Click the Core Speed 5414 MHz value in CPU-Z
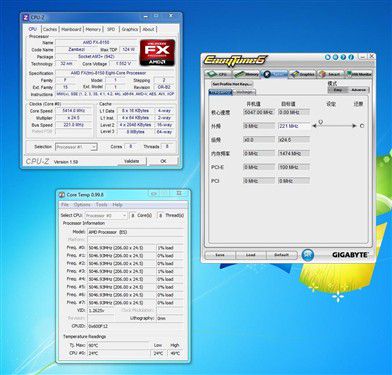 74,111
